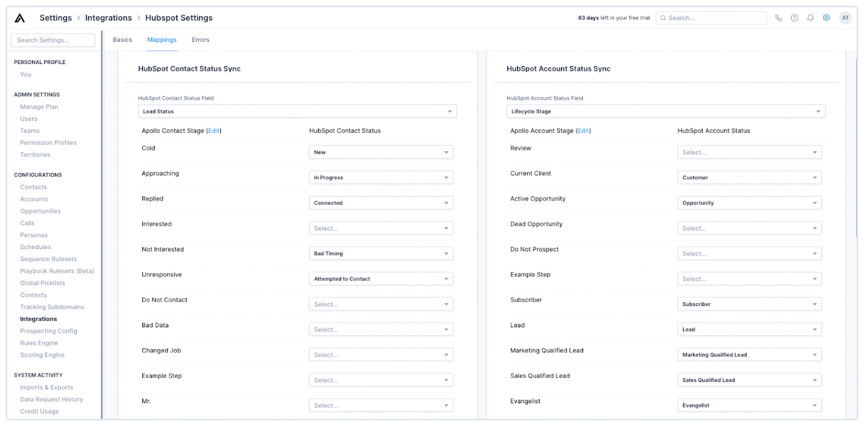Go to Settings breadcrumb
This screenshot has width=868, height=425.
click(56, 18)
